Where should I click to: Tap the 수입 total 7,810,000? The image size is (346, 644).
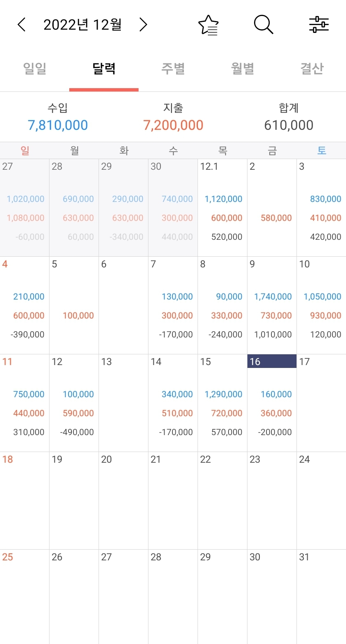[x=58, y=125]
